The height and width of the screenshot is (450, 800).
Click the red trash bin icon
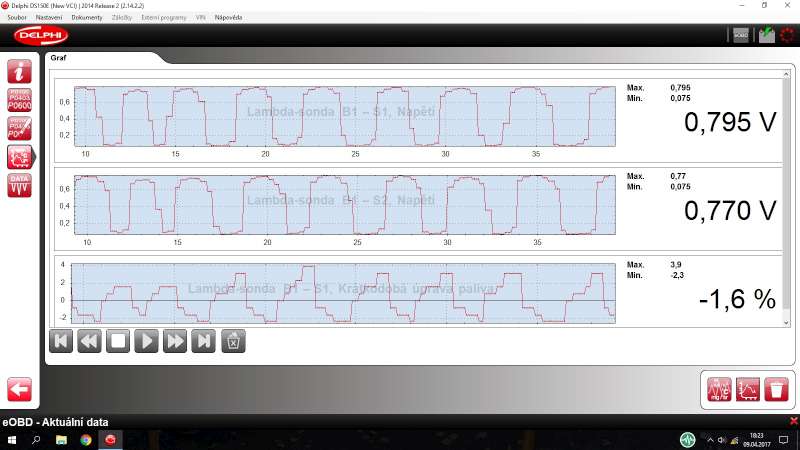776,389
